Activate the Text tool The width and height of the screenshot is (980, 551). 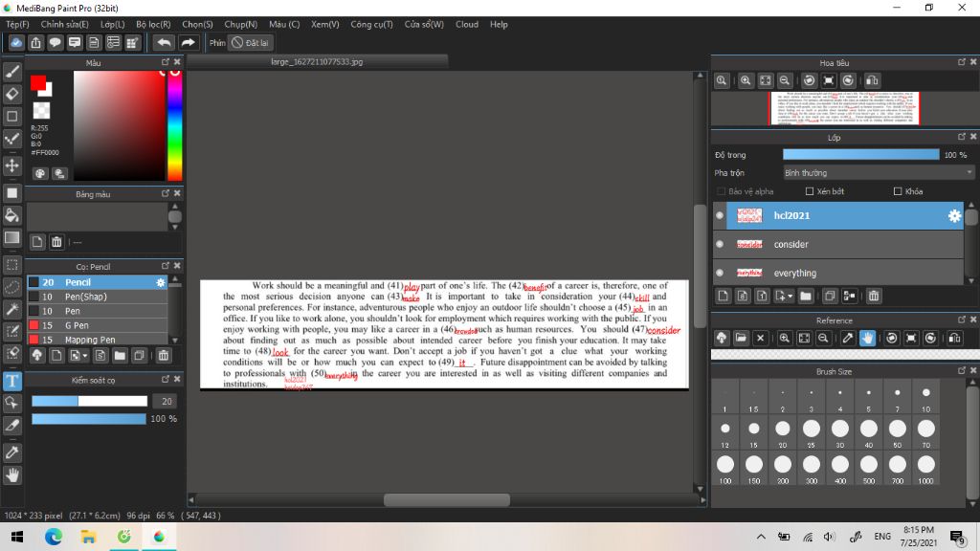tap(11, 381)
